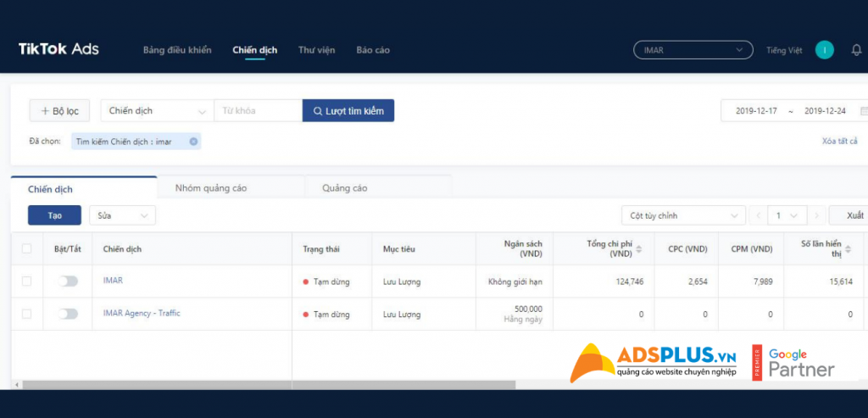
Task: Click the Bật/Tắt column header
Action: tap(68, 249)
